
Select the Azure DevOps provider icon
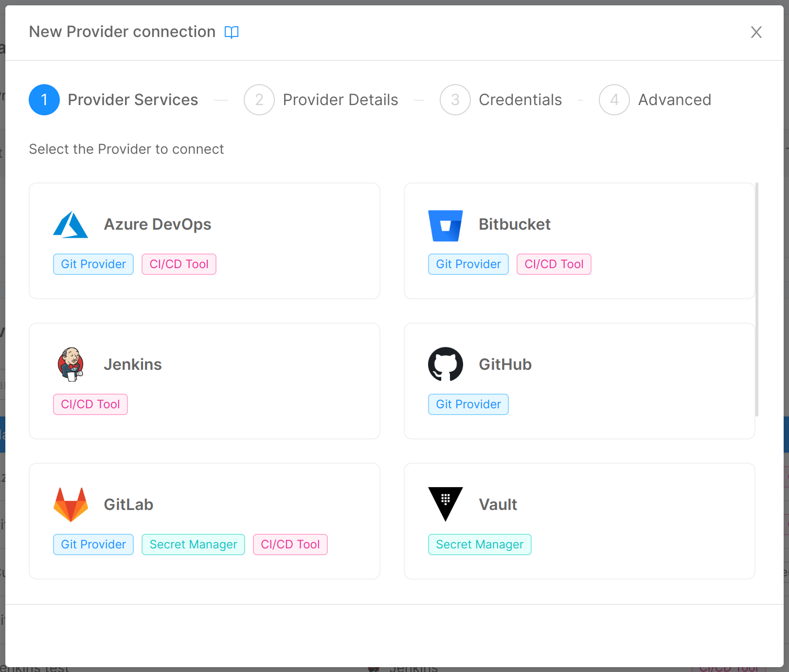pyautogui.click(x=71, y=224)
